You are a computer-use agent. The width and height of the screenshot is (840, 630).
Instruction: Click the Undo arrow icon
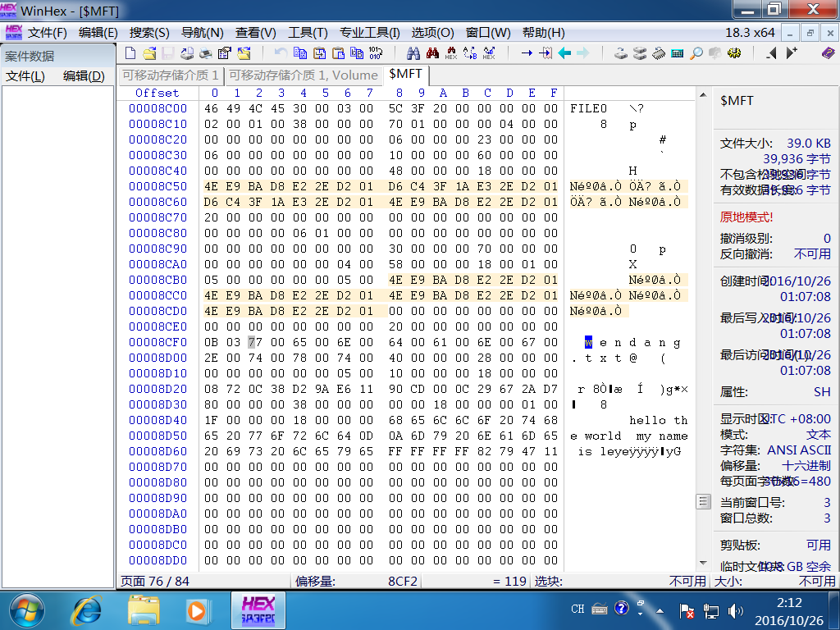point(281,52)
